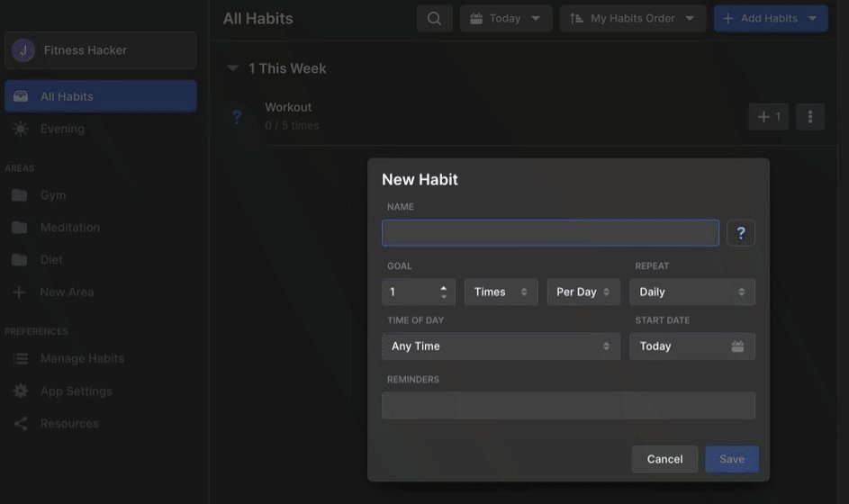Focus the habit Name input field
The height and width of the screenshot is (504, 849).
(x=550, y=233)
